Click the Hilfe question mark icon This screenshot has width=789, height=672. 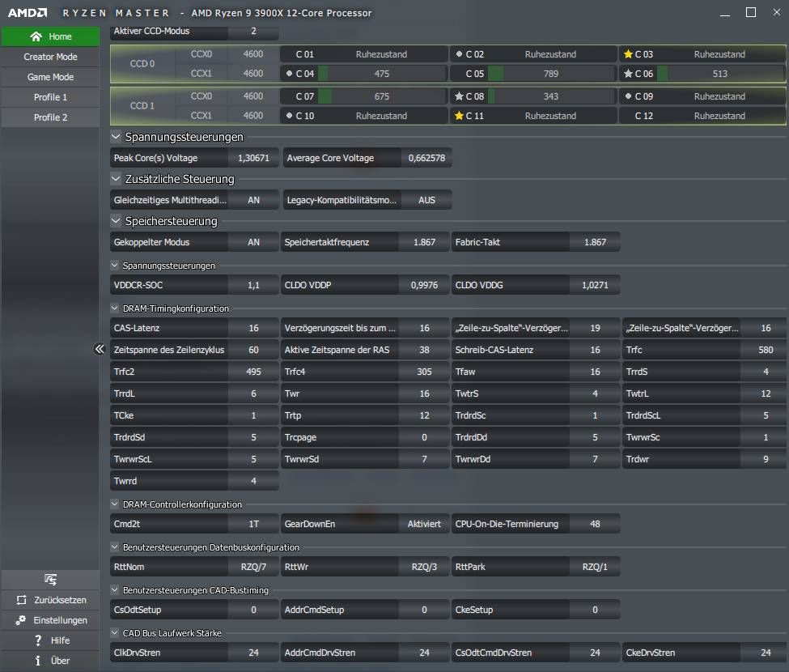tap(38, 640)
